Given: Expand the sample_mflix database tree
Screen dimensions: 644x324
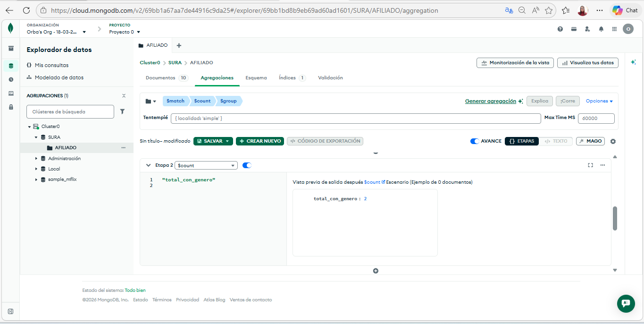Looking at the screenshot, I should click(36, 179).
